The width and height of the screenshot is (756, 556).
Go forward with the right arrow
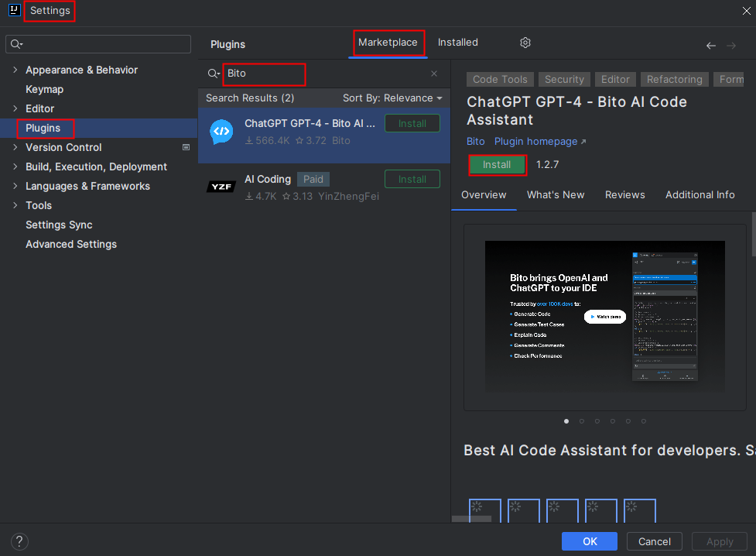731,46
